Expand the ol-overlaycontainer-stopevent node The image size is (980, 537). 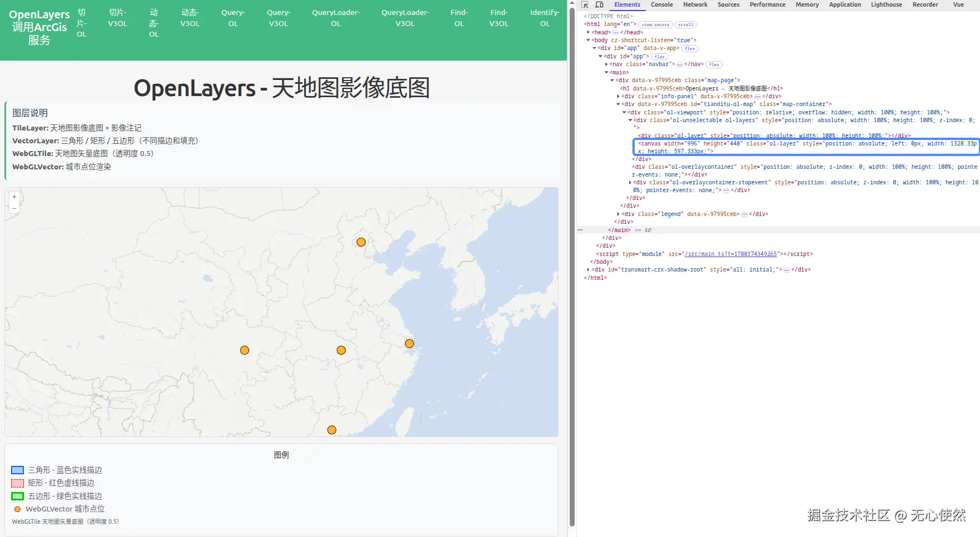coord(631,182)
